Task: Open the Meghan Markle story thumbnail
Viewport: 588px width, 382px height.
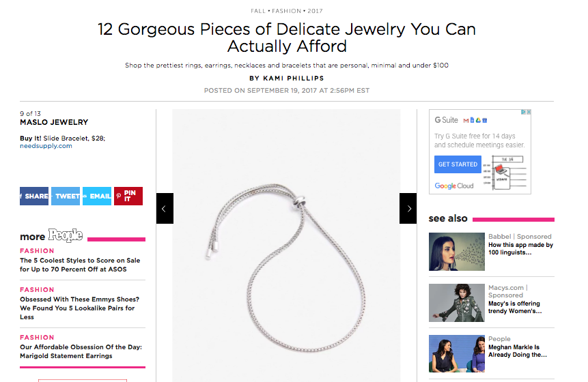Action: tap(456, 353)
